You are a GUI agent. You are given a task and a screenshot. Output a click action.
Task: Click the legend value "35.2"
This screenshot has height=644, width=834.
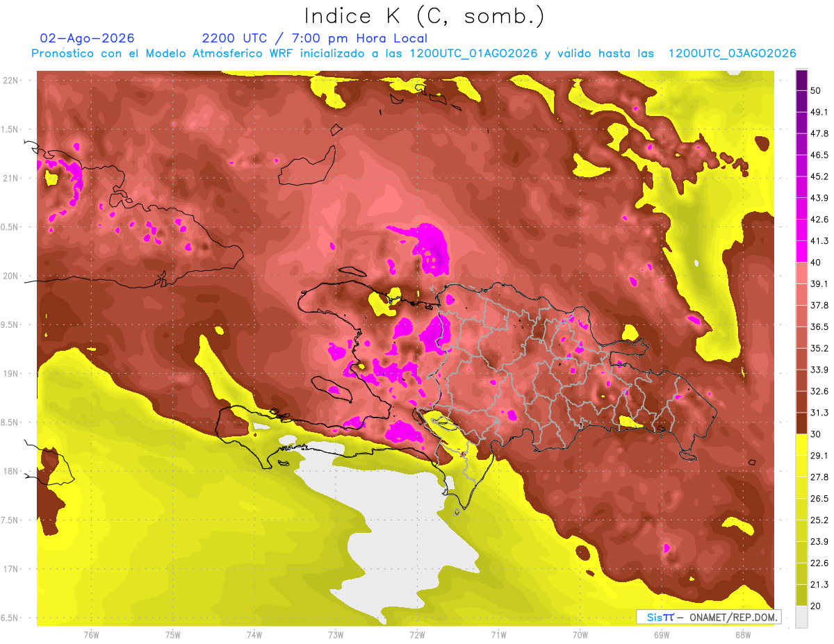pos(819,348)
